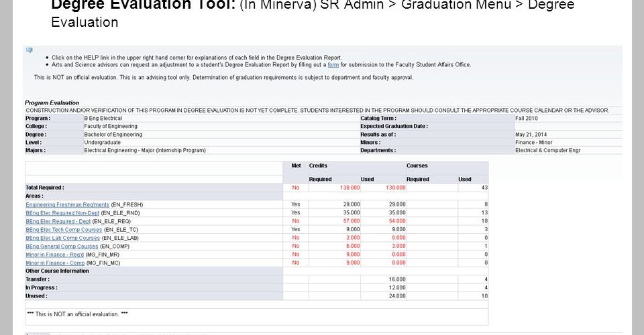View BEng General Comp Courses link
This screenshot has width=644, height=335.
tap(62, 246)
